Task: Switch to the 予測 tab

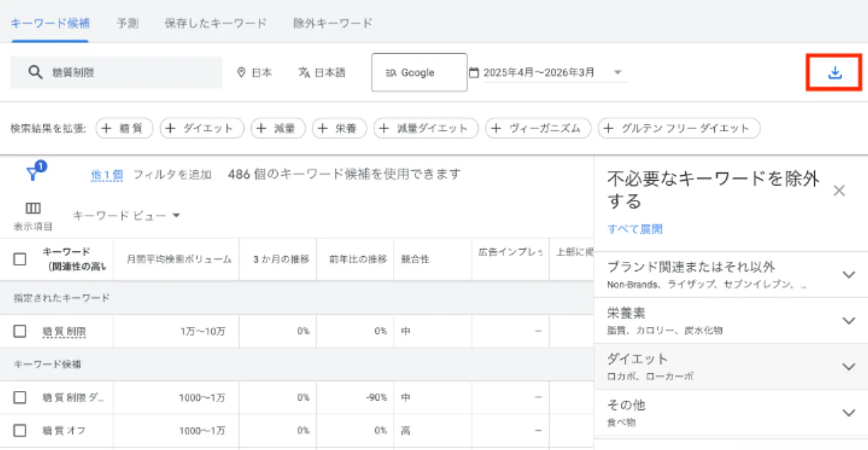Action: pyautogui.click(x=127, y=23)
